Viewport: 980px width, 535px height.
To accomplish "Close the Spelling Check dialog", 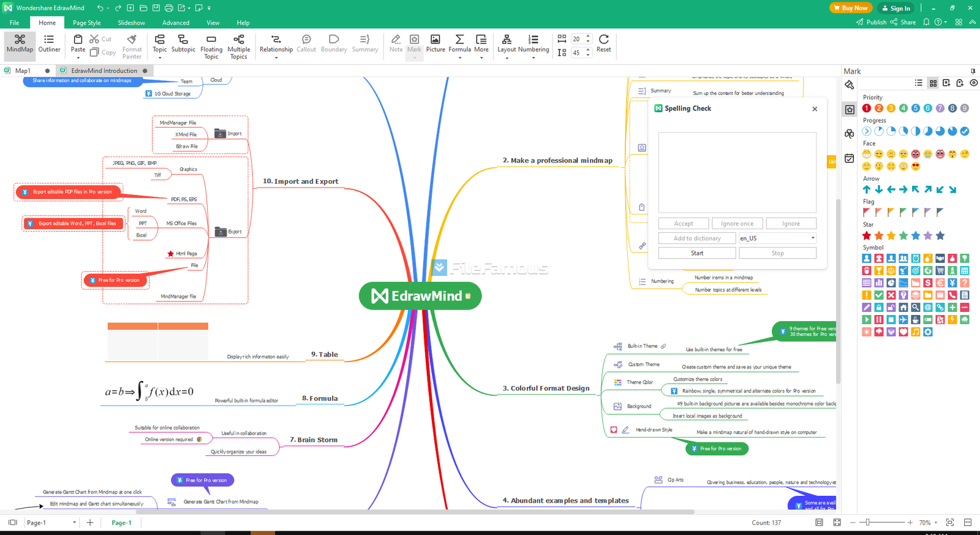I will point(815,108).
